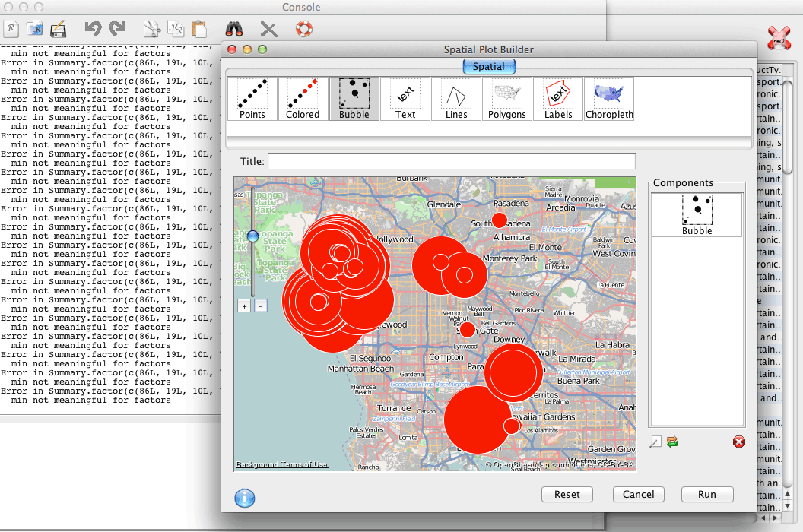Click the Run button
803x532 pixels.
click(706, 494)
